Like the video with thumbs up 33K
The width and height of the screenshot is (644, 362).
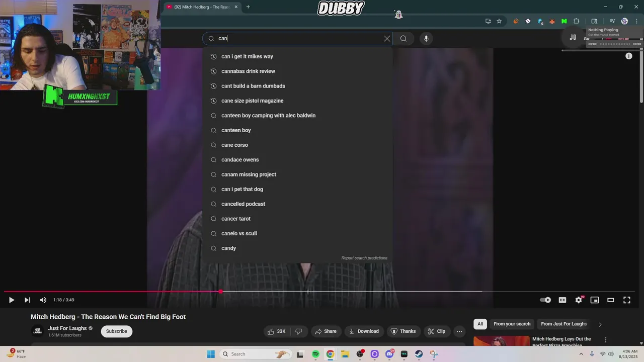277,331
